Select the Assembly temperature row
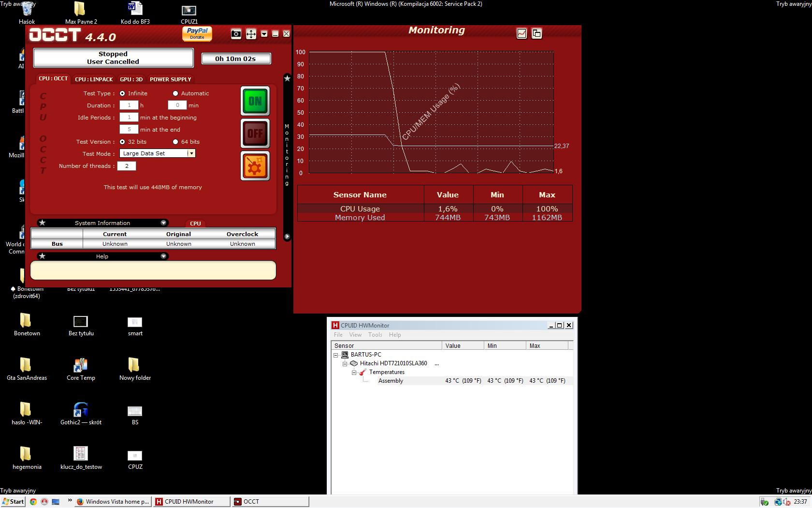The height and width of the screenshot is (508, 812). [452, 381]
